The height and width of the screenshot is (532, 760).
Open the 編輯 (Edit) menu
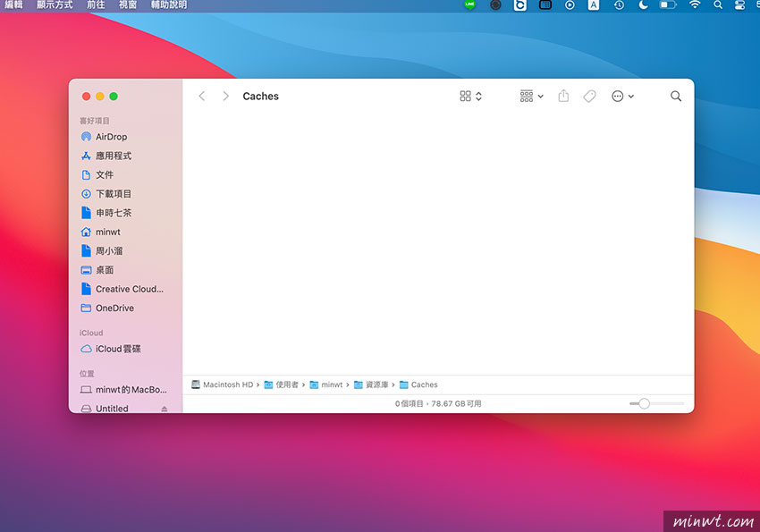point(13,4)
